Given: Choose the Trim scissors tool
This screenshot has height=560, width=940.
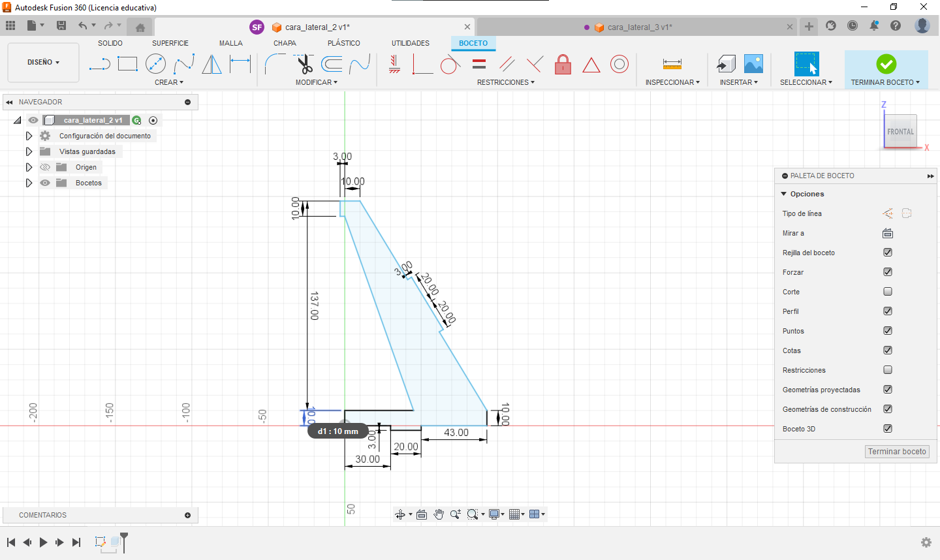Looking at the screenshot, I should 304,64.
